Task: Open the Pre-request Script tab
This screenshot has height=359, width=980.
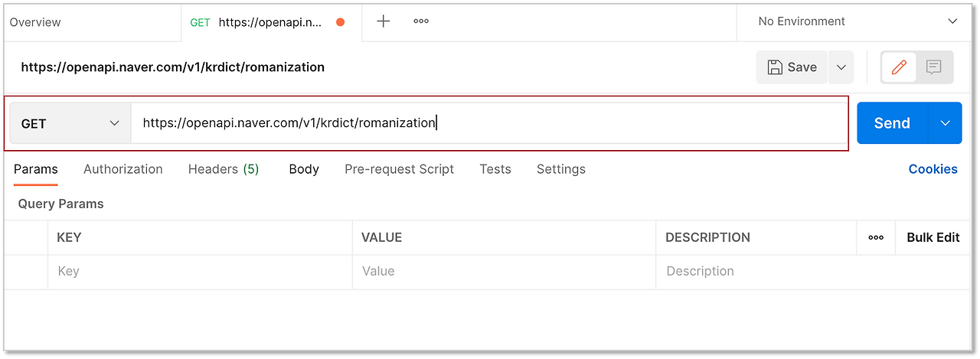Action: pos(399,169)
